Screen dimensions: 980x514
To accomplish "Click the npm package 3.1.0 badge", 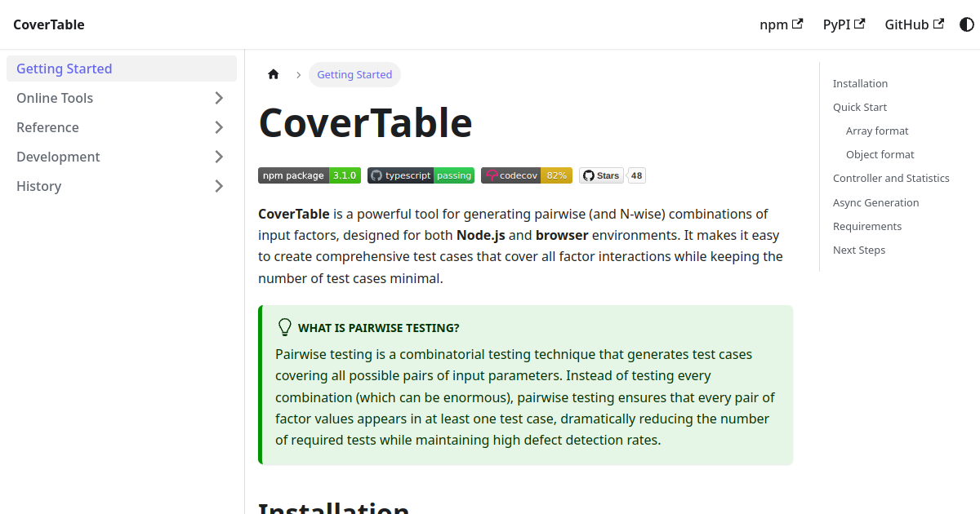I will 310,175.
